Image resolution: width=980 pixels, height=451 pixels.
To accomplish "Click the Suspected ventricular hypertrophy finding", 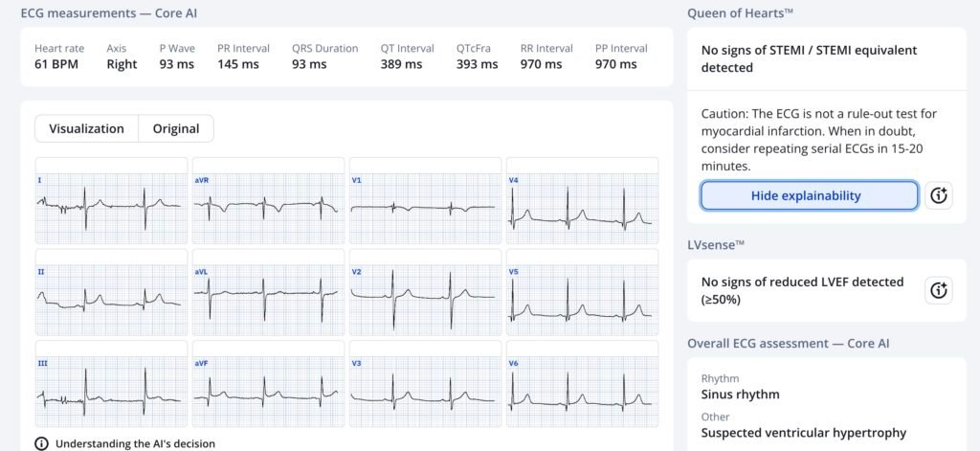I will tap(803, 433).
